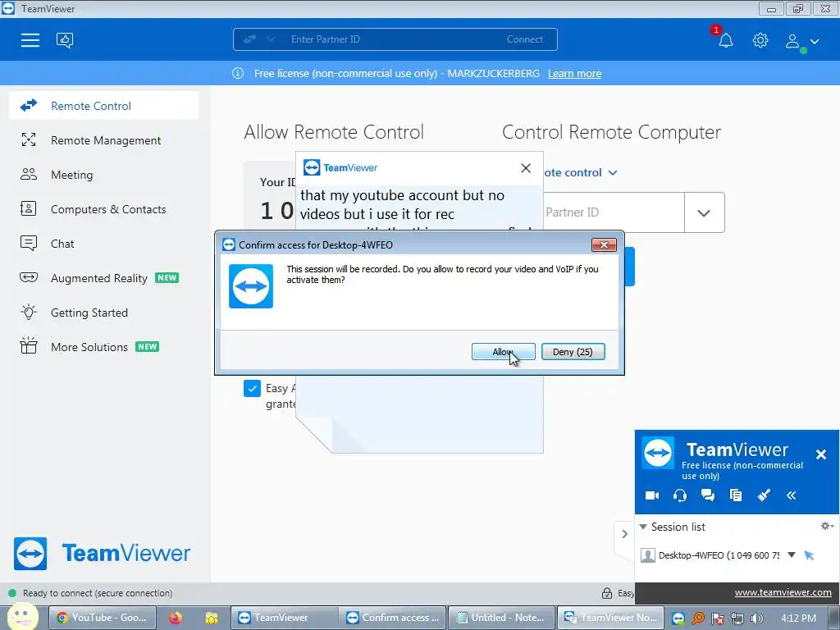Expand Desktop-4WFEO session options arrow
The width and height of the screenshot is (840, 630).
(x=792, y=555)
